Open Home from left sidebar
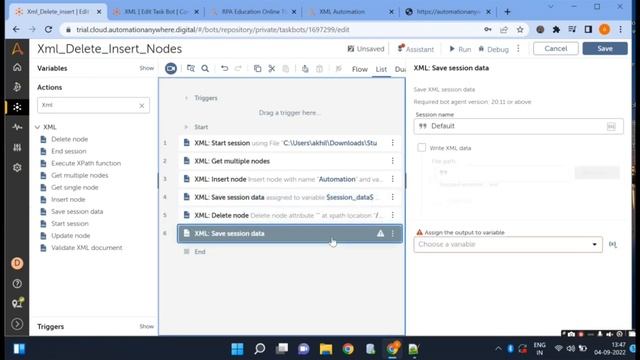This screenshot has width=640, height=360. [x=17, y=67]
